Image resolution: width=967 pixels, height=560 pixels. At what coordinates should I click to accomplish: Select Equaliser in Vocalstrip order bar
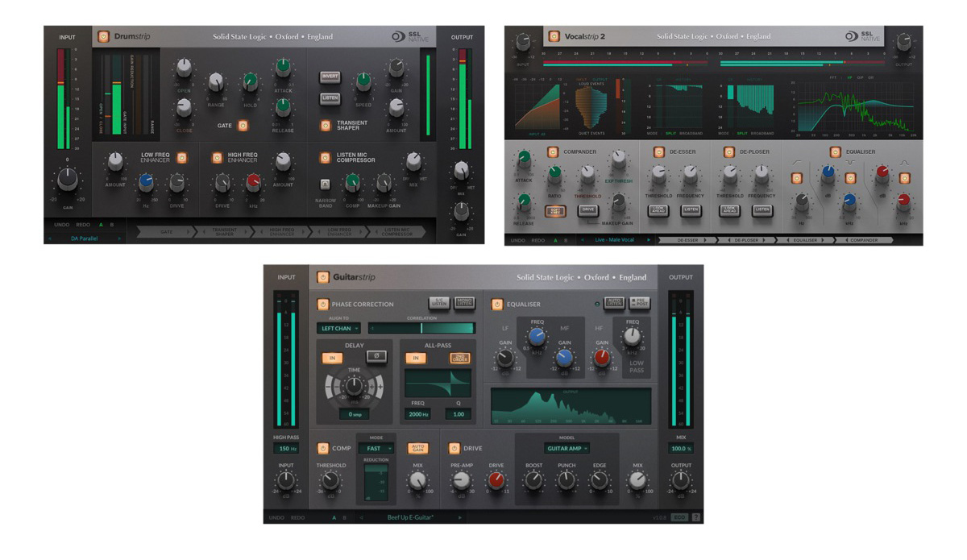pos(804,240)
